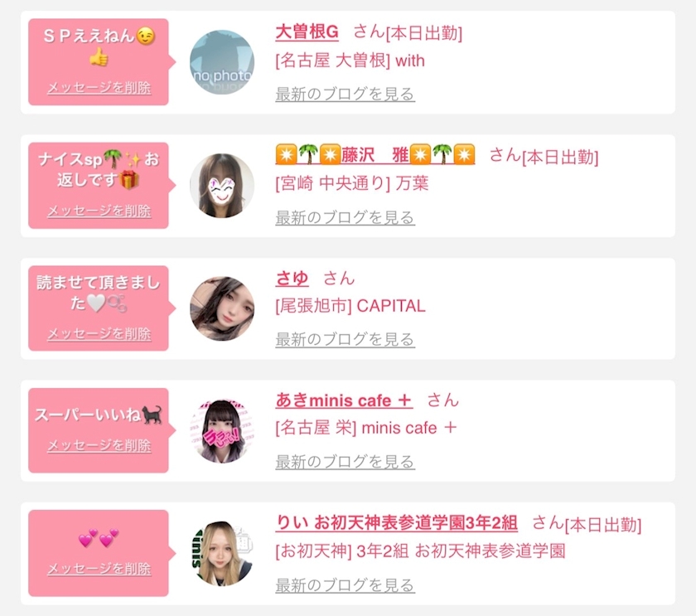Delete the スーパーいいね message
Screen dimensions: 696x616
pos(99,445)
